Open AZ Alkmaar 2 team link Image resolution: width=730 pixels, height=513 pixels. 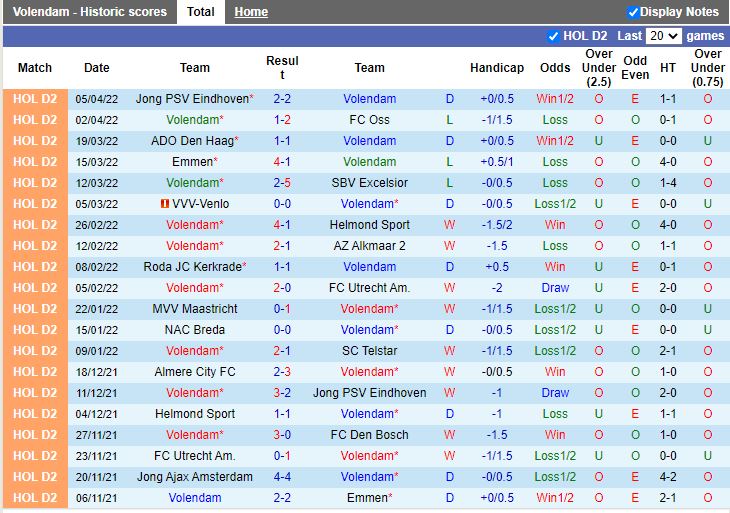pos(370,246)
